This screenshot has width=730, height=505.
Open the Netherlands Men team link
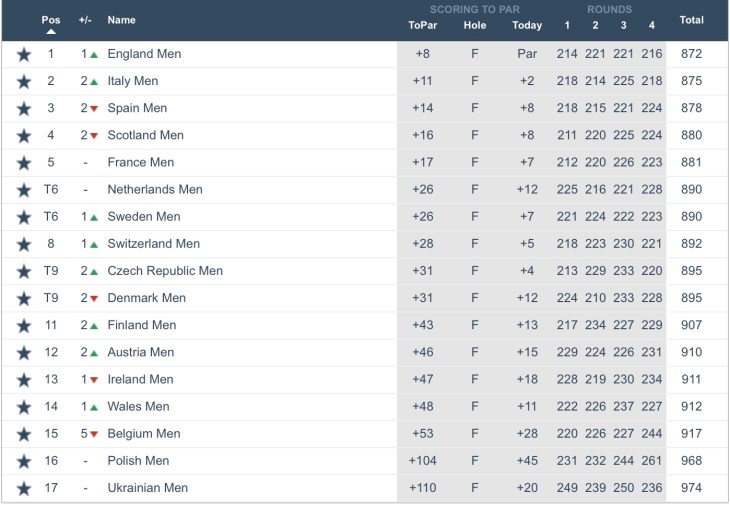pyautogui.click(x=155, y=189)
